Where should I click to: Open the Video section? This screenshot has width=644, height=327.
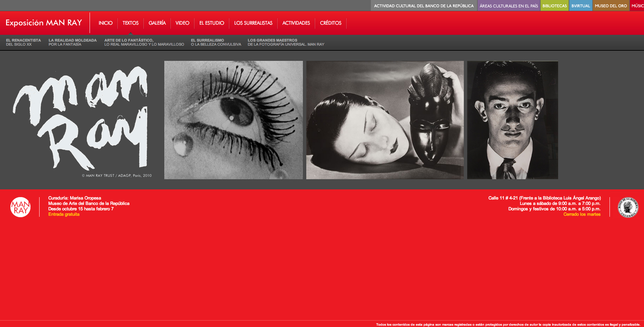pos(182,23)
